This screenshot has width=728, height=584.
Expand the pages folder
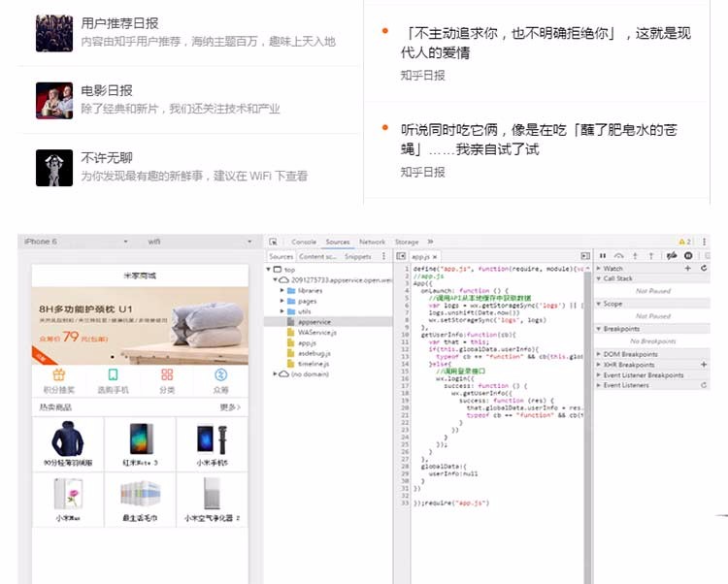pyautogui.click(x=281, y=301)
